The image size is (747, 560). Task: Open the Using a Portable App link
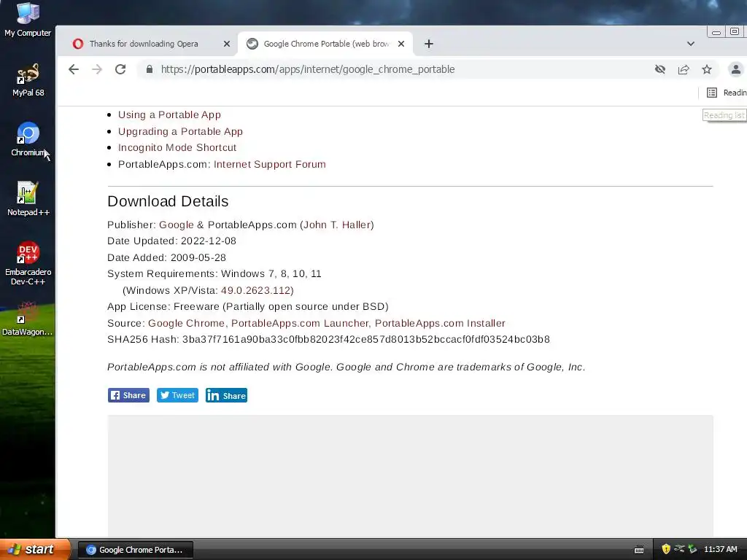pos(169,114)
